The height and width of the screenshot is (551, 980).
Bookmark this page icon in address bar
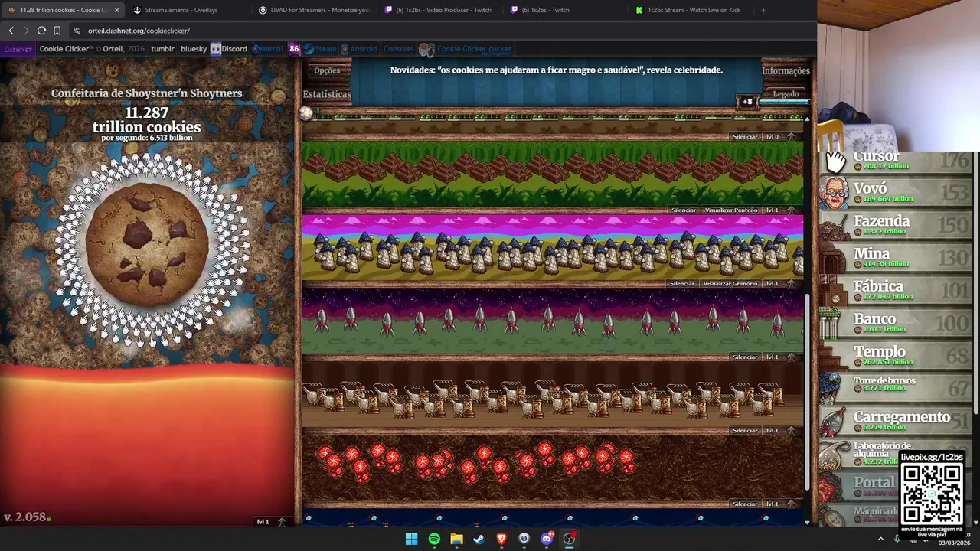point(57,31)
